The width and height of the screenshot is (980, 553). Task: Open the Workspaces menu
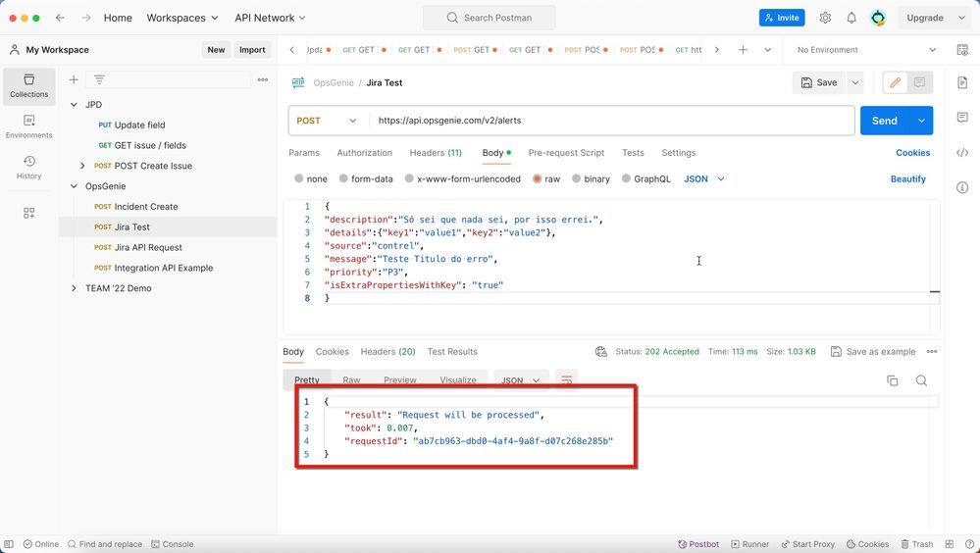tap(182, 18)
